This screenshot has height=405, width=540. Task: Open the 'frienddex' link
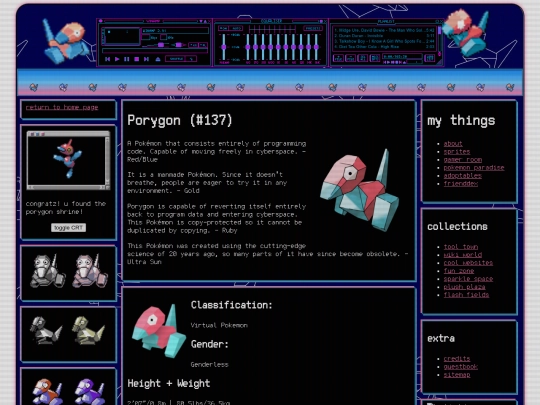point(460,184)
